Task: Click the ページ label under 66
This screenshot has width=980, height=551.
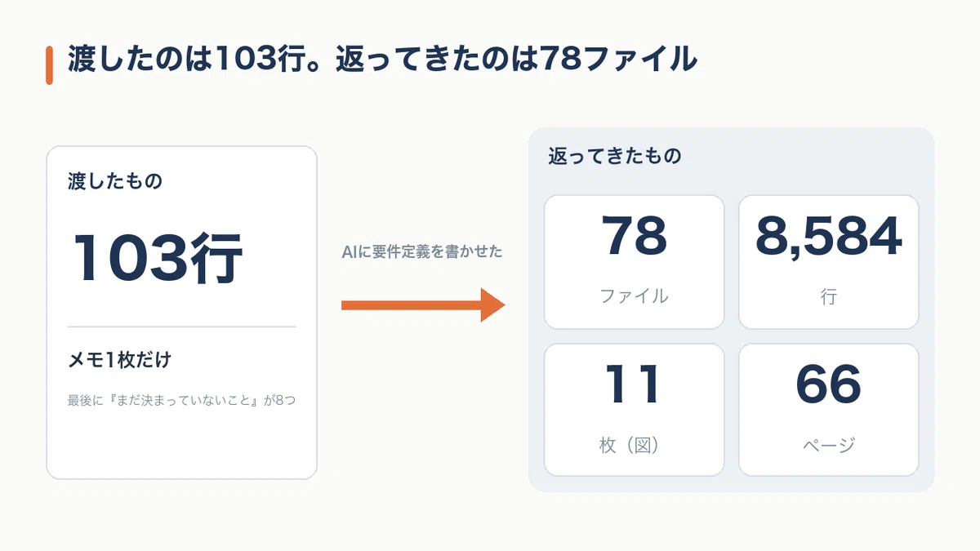Action: [x=829, y=445]
